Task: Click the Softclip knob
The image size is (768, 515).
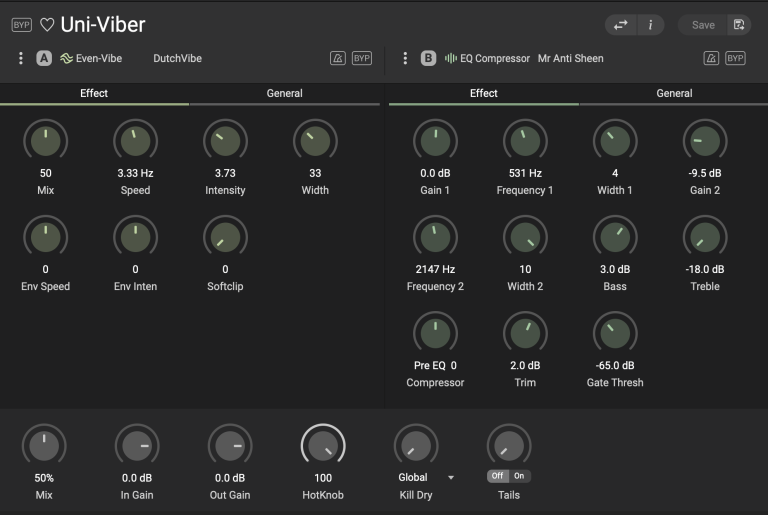Action: point(225,237)
